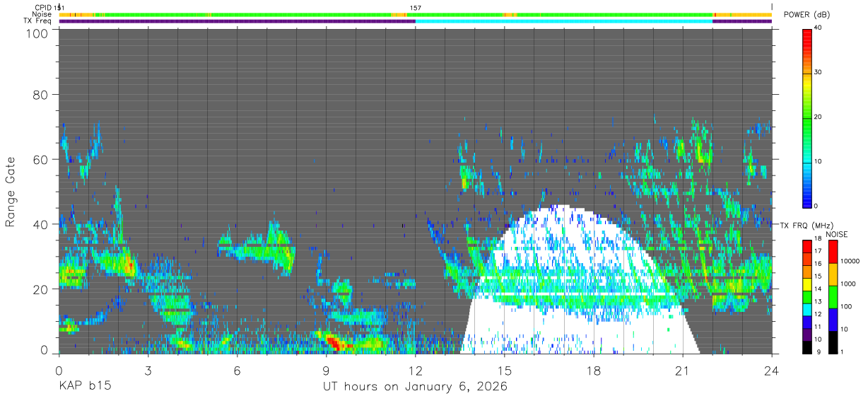Screen dimensions: 868x401
Task: Click the CPID 157 marker above the plot
Action: click(x=416, y=8)
